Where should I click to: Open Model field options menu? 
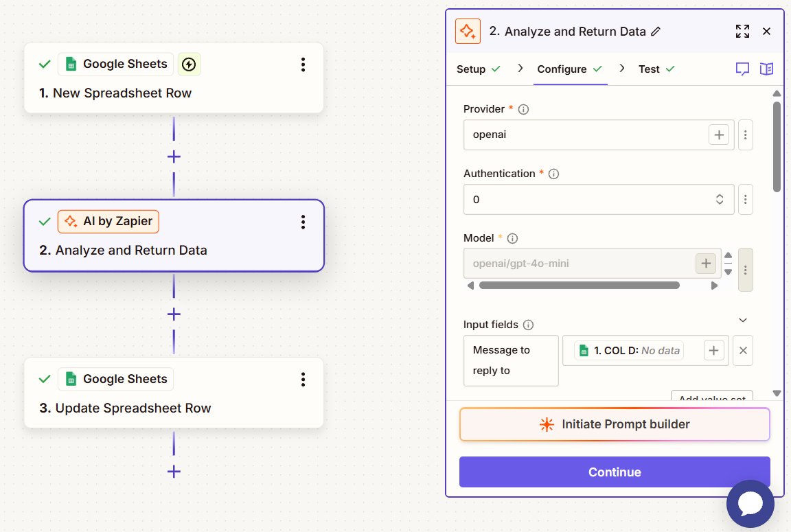(746, 270)
